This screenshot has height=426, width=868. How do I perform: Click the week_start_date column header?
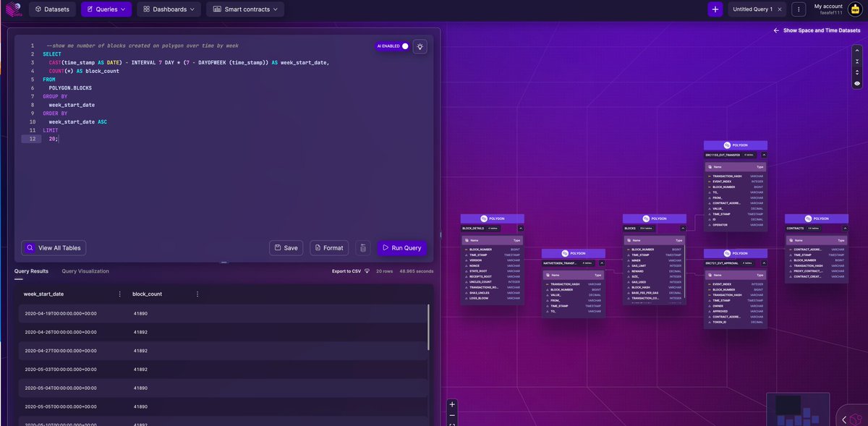pyautogui.click(x=43, y=294)
